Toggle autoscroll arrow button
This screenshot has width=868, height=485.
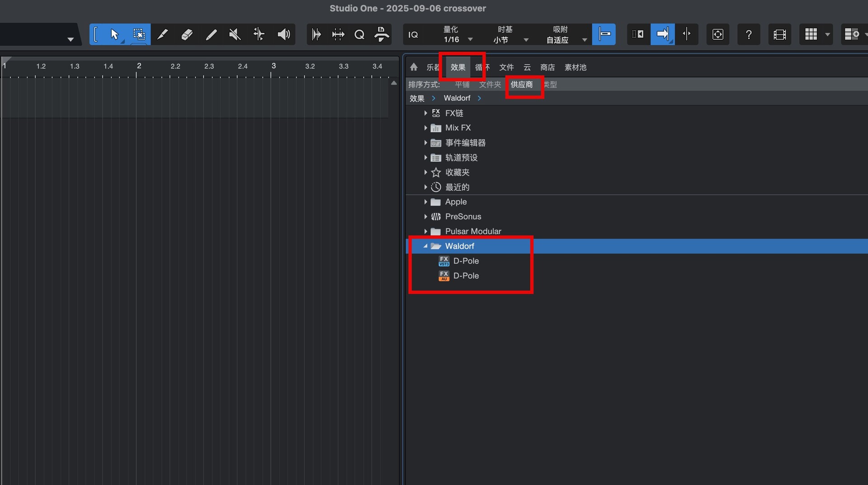[663, 34]
